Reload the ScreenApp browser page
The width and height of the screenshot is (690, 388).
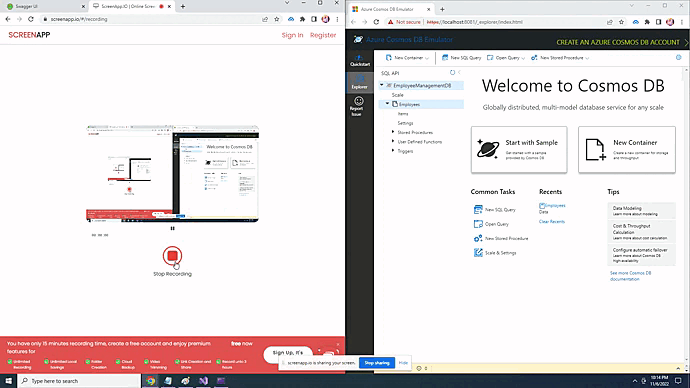pos(31,19)
